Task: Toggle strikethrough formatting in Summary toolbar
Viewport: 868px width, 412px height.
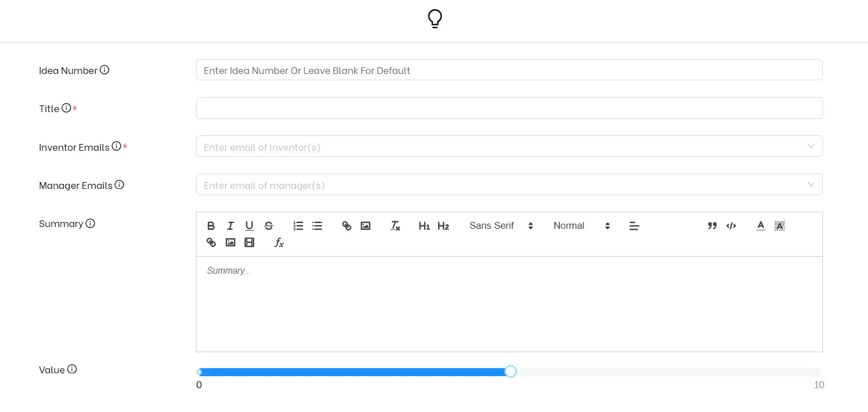Action: click(269, 226)
